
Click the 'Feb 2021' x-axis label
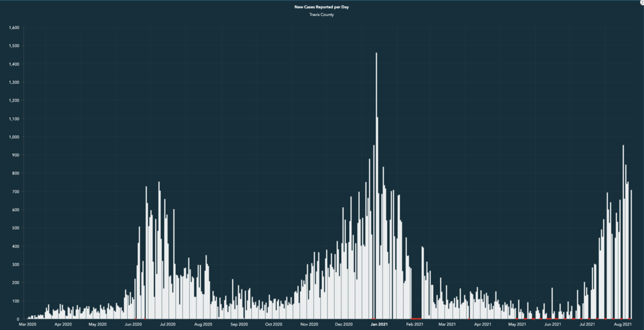(414, 325)
